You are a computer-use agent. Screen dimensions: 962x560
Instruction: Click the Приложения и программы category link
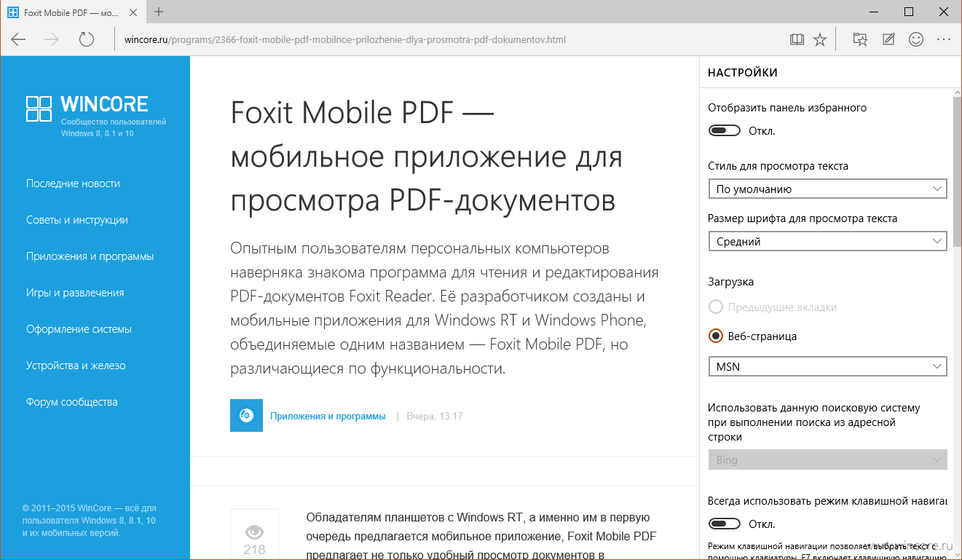click(x=328, y=416)
